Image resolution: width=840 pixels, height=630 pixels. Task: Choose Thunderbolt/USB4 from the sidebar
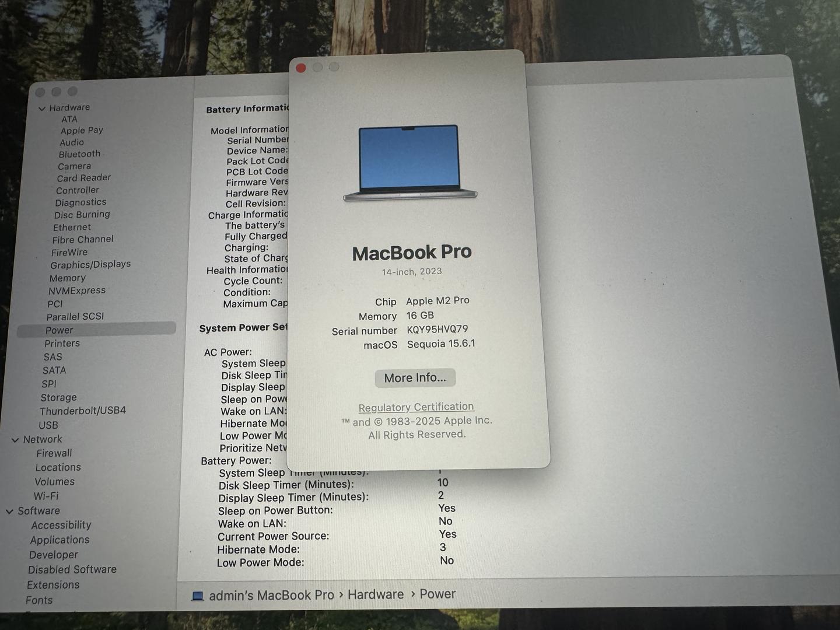82,411
